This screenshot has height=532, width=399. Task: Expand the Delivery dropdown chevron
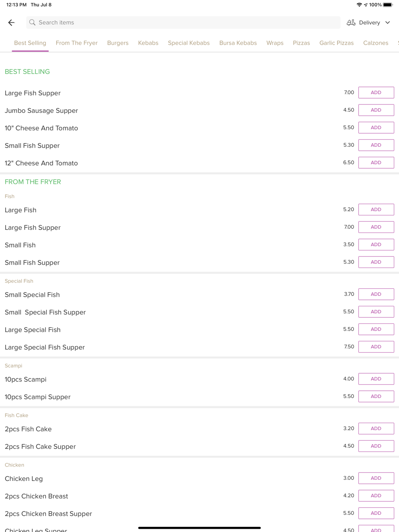click(x=387, y=23)
